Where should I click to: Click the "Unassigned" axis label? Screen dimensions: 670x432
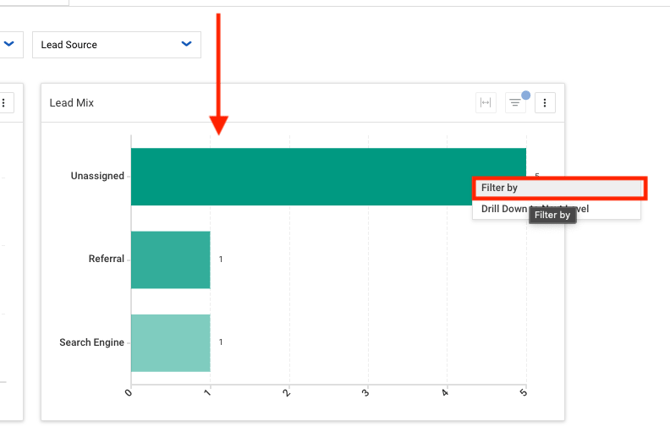[x=97, y=176]
